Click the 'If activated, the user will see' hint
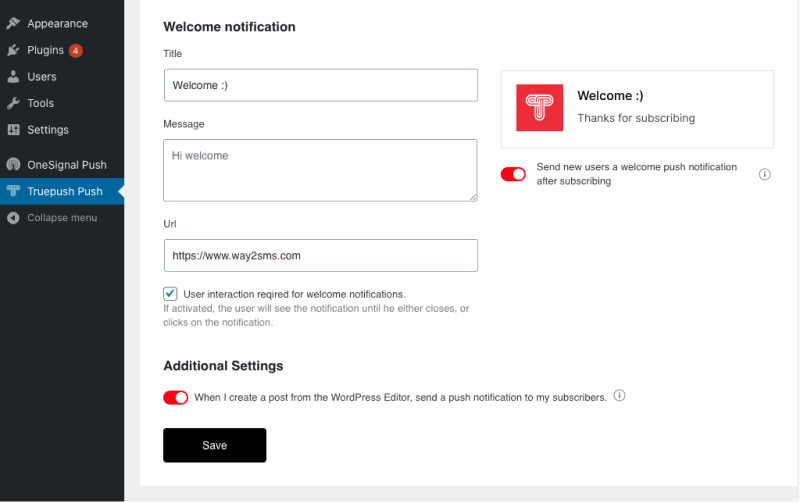This screenshot has width=800, height=502. [316, 315]
